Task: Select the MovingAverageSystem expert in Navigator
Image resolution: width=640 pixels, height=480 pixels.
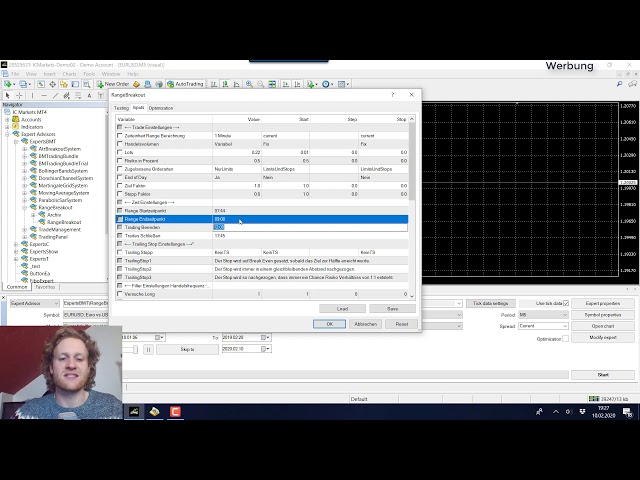Action: pyautogui.click(x=62, y=192)
